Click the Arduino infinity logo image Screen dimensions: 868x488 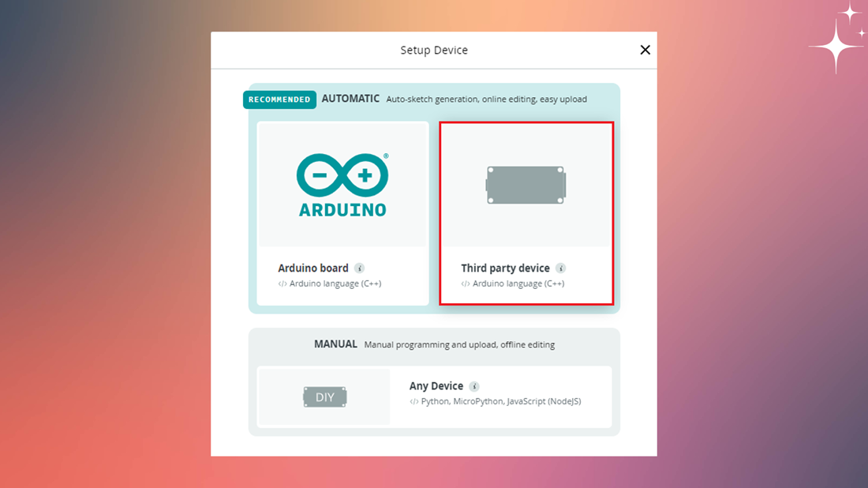click(342, 185)
